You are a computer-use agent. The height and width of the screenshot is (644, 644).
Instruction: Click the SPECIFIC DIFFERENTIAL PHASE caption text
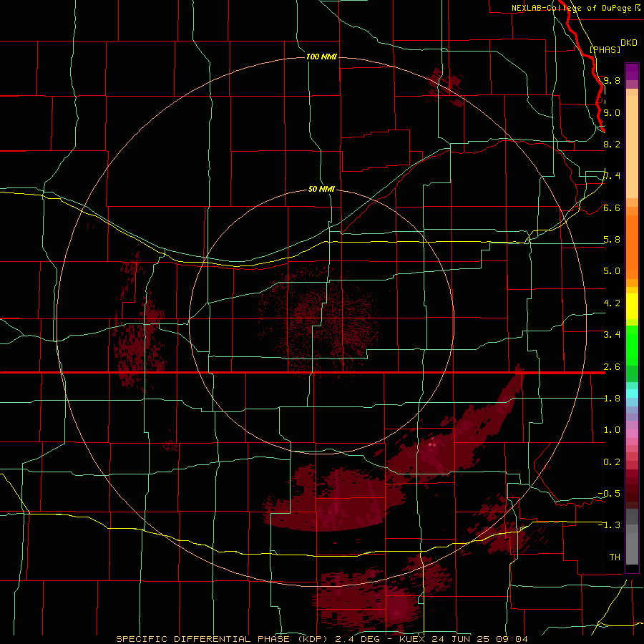203,639
